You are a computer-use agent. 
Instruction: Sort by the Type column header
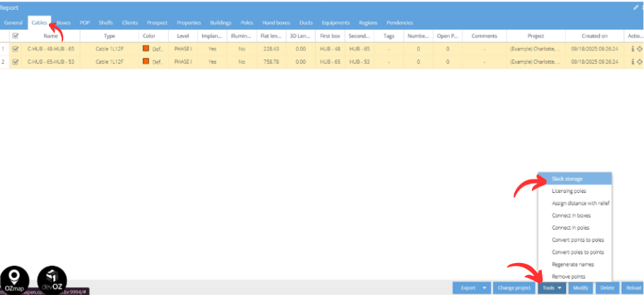point(110,36)
